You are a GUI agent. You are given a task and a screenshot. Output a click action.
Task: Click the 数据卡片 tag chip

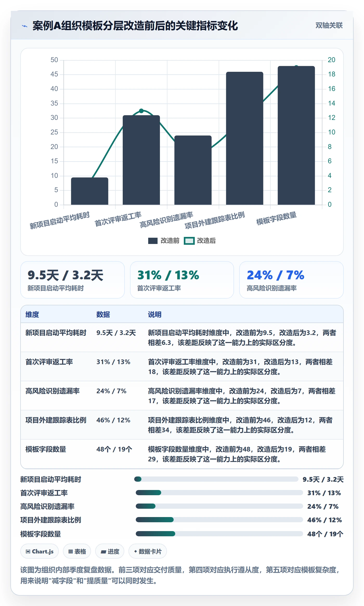(x=148, y=551)
